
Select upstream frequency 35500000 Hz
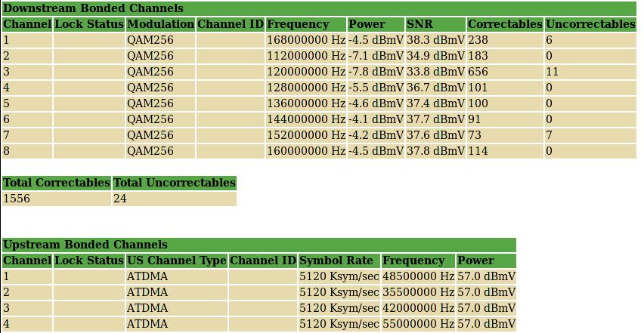(418, 292)
